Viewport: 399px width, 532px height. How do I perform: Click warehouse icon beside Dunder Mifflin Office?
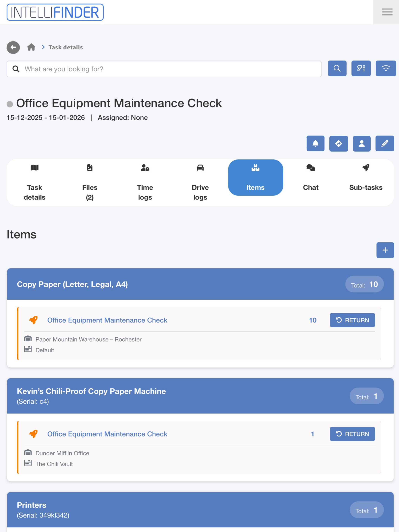[28, 453]
